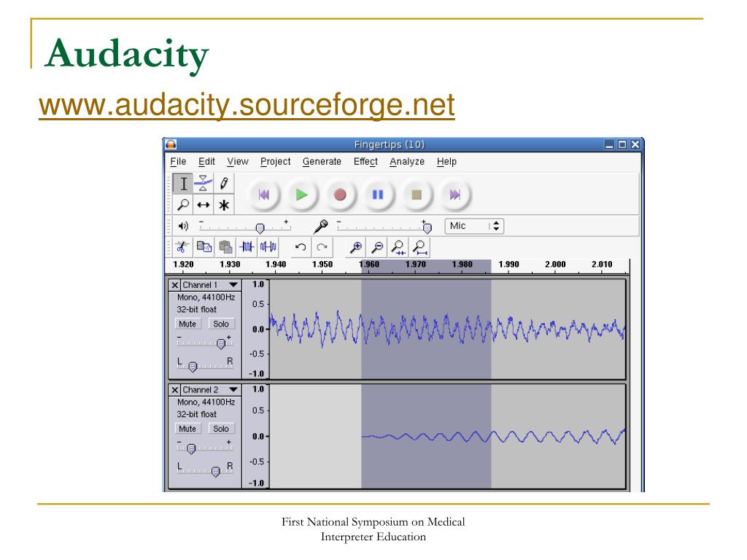Start playback with green Play button
Viewport: 747px width, 560px height.
tap(301, 194)
